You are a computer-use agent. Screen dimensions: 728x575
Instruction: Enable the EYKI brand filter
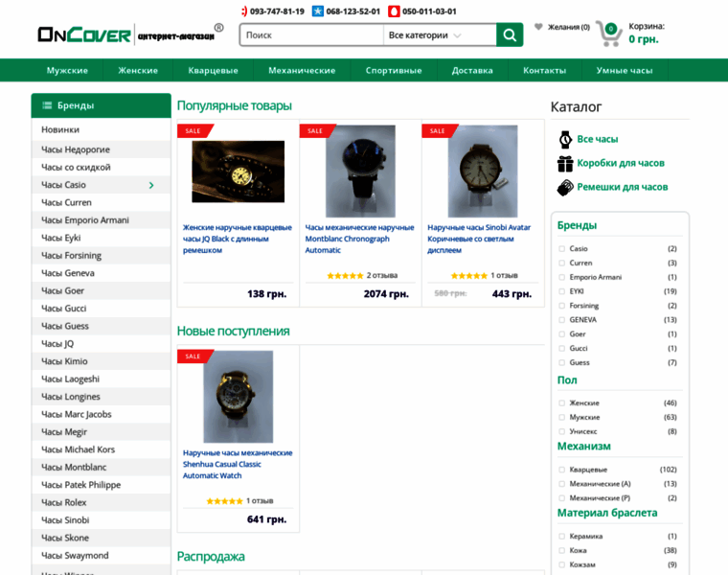(561, 291)
